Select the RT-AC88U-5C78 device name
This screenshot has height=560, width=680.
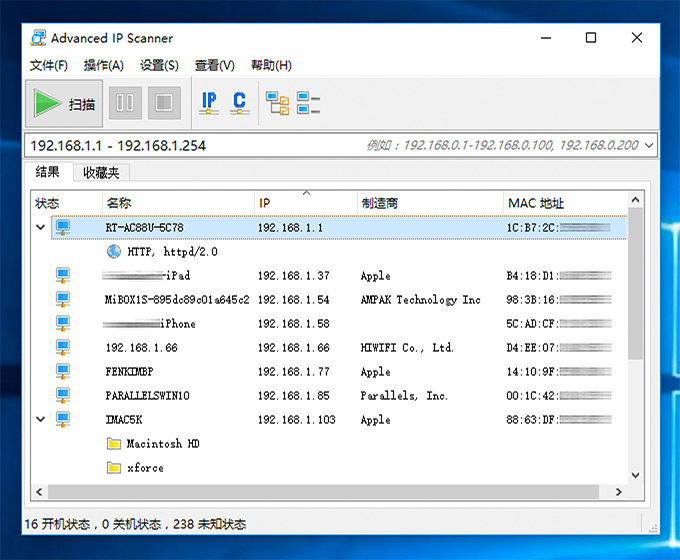[x=144, y=228]
